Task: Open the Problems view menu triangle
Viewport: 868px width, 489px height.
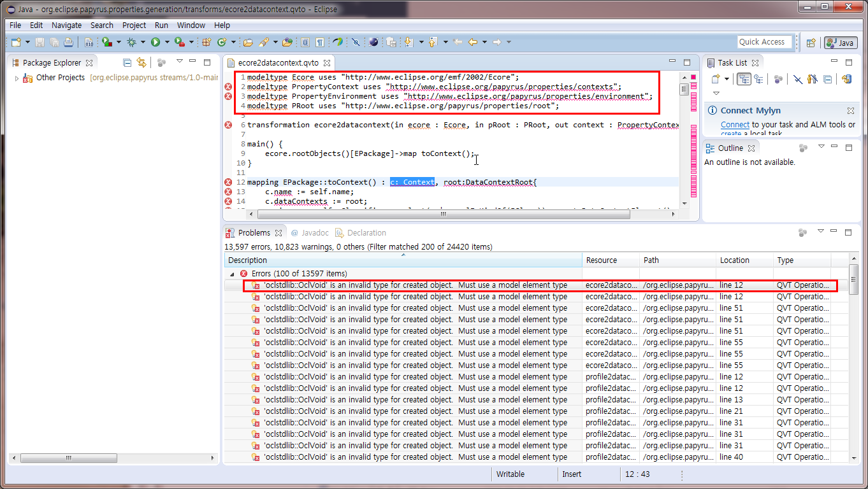Action: (821, 230)
